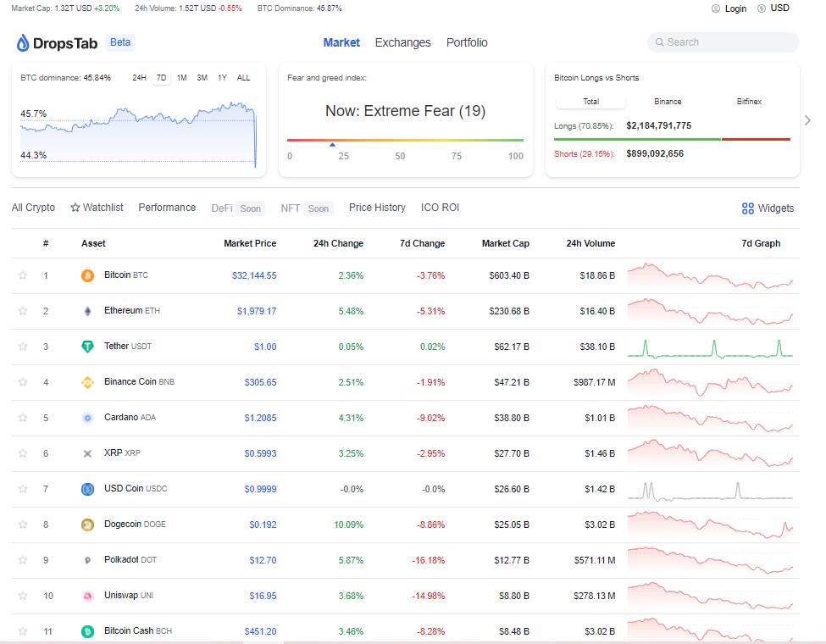Show Bitfinex longs vs shorts

click(749, 102)
